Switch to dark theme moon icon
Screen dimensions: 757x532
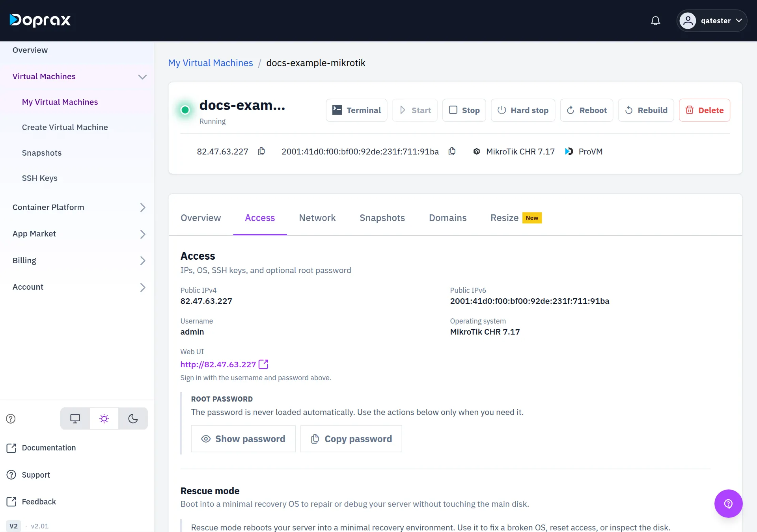pos(133,419)
